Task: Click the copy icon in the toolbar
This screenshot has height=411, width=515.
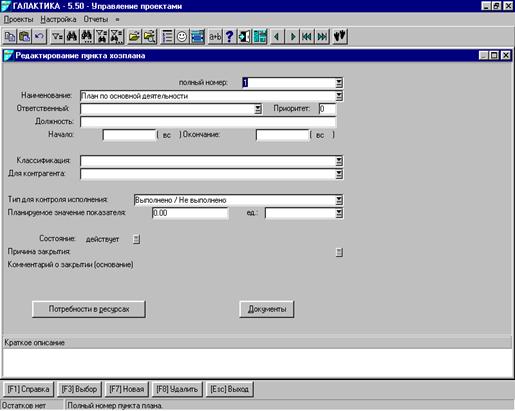Action: coord(10,36)
